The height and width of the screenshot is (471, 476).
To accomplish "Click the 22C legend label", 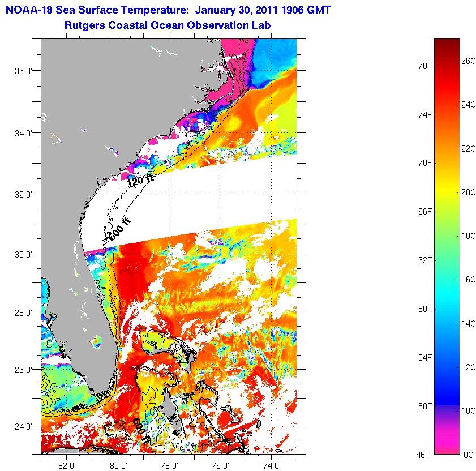I will (x=469, y=149).
